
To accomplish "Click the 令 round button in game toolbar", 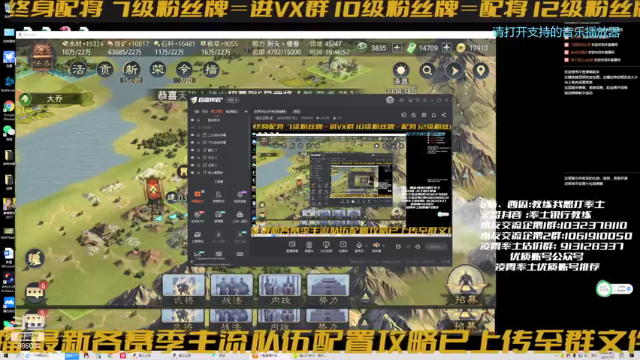I will tap(184, 69).
